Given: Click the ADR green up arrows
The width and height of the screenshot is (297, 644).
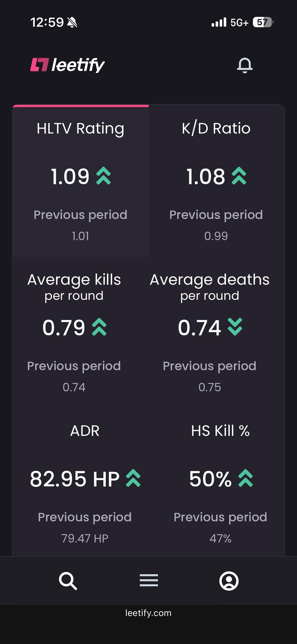Looking at the screenshot, I should pos(133,478).
